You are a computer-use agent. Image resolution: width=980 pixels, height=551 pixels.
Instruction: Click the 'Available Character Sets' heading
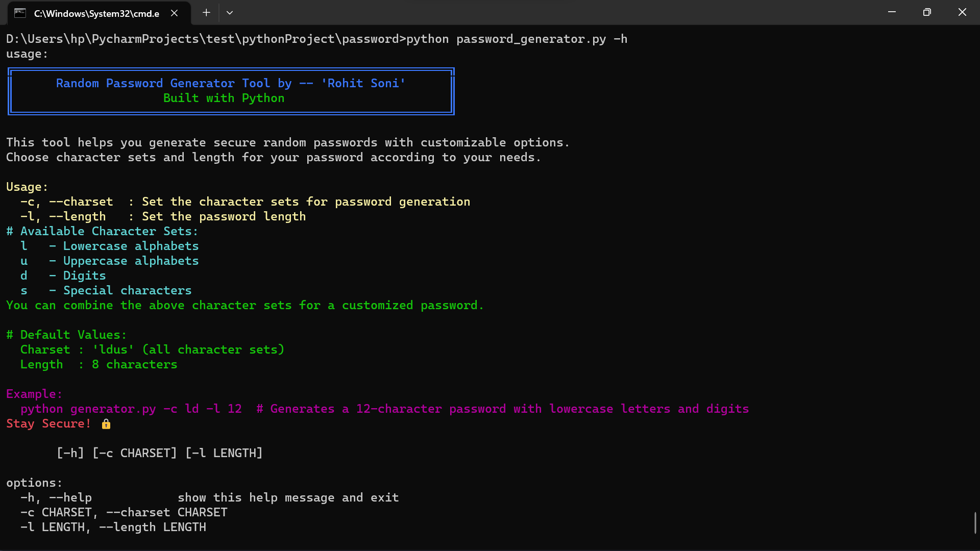pyautogui.click(x=102, y=231)
